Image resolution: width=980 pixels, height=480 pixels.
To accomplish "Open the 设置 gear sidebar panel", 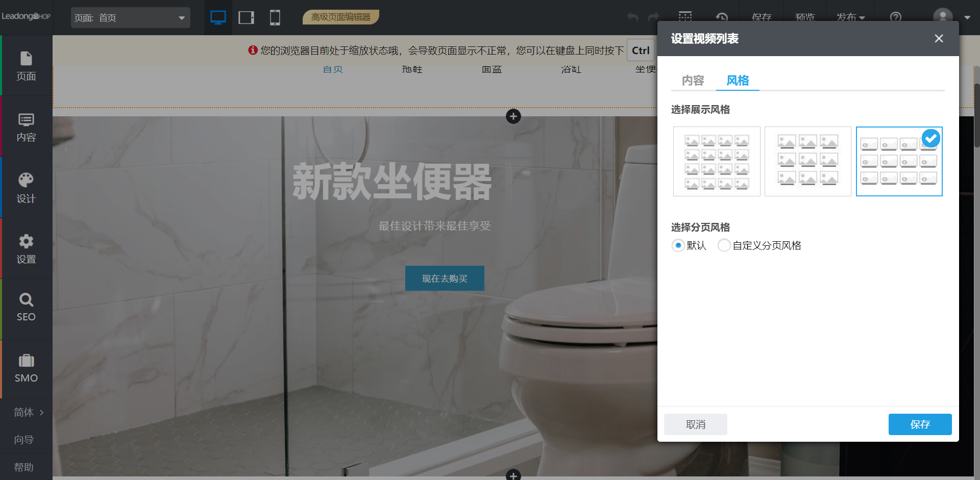I will click(26, 249).
